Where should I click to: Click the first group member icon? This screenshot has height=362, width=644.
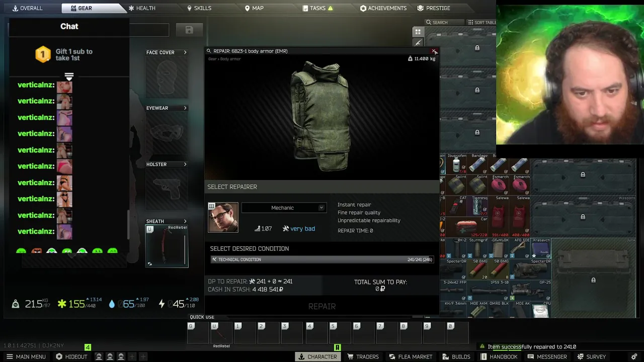pyautogui.click(x=99, y=356)
